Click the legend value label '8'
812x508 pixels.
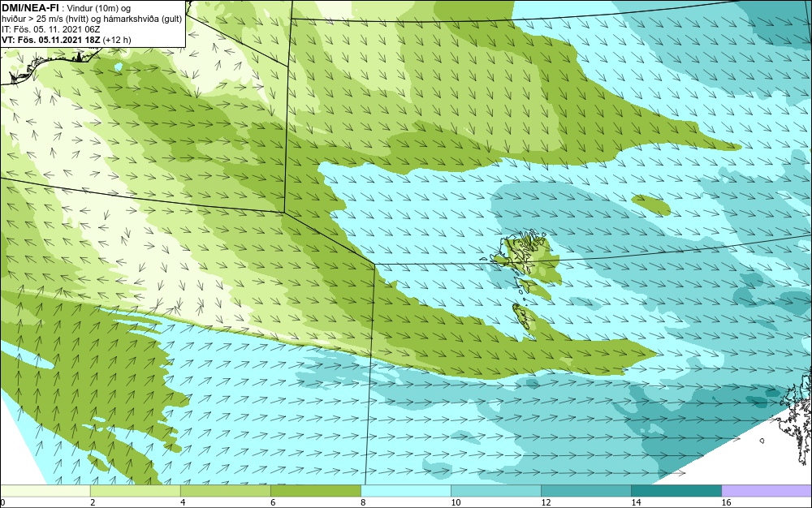coord(363,502)
